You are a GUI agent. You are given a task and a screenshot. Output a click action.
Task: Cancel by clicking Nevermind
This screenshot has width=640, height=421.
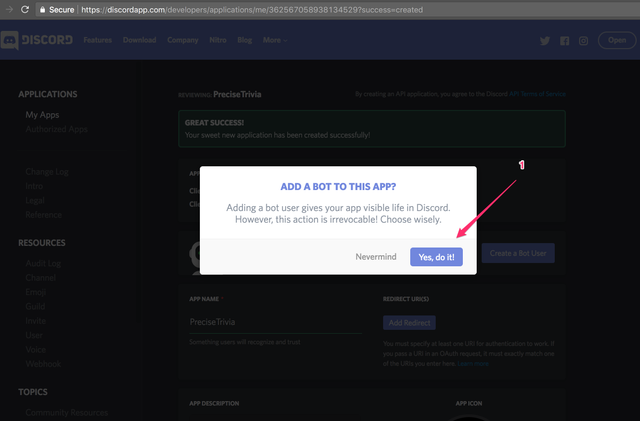tap(376, 256)
